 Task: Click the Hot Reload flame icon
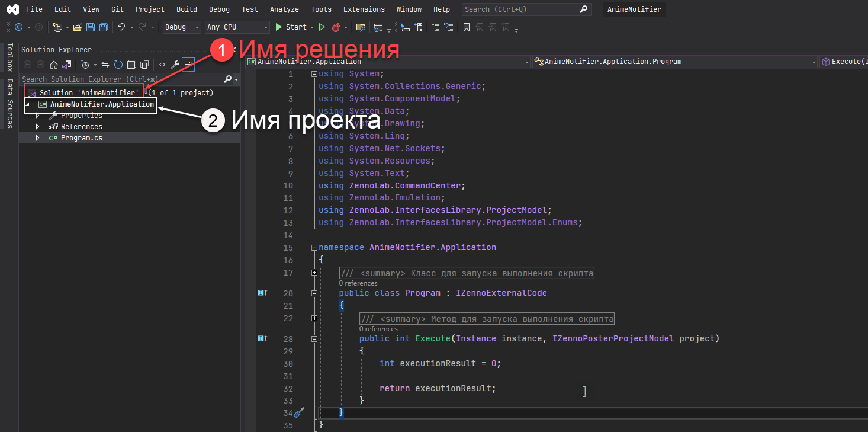336,27
